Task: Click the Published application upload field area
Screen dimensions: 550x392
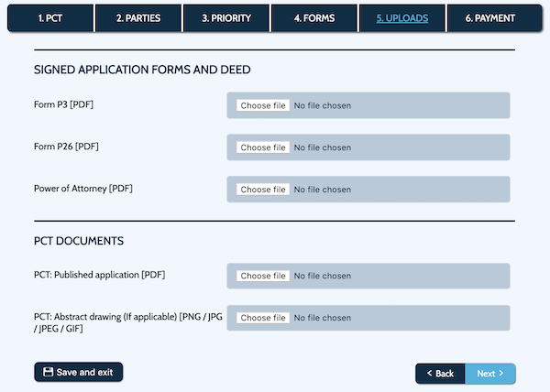Action: click(x=368, y=276)
